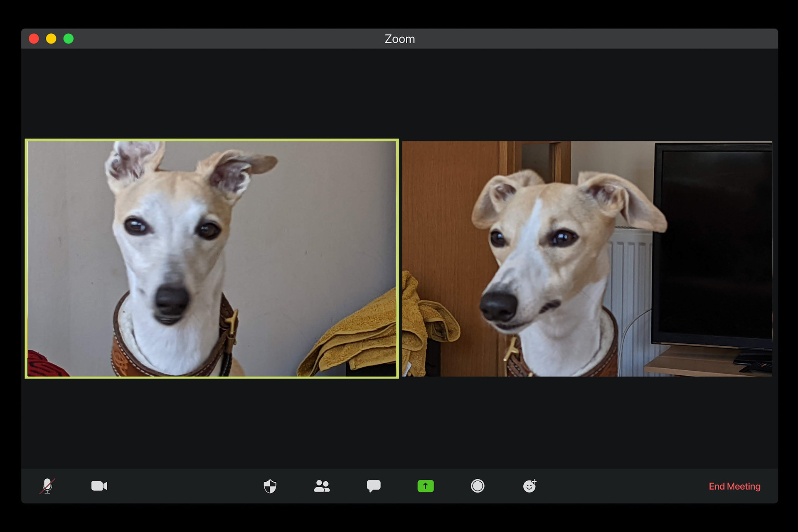Viewport: 798px width, 532px height.
Task: Stop video with the camera icon
Action: (99, 486)
